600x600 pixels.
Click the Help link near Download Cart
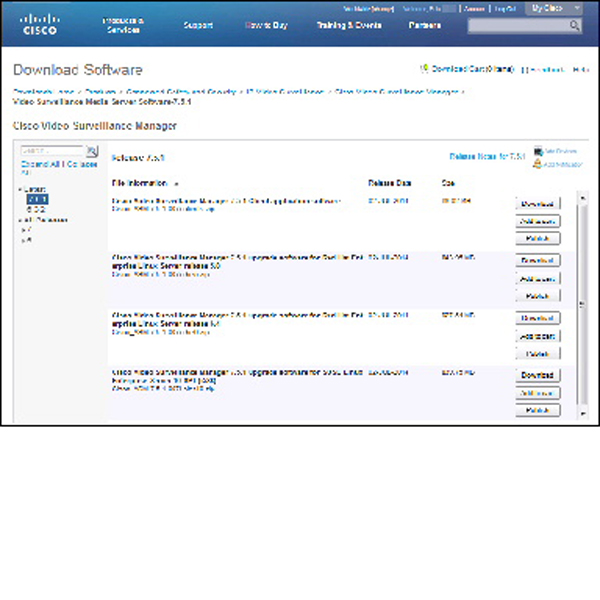(580, 70)
